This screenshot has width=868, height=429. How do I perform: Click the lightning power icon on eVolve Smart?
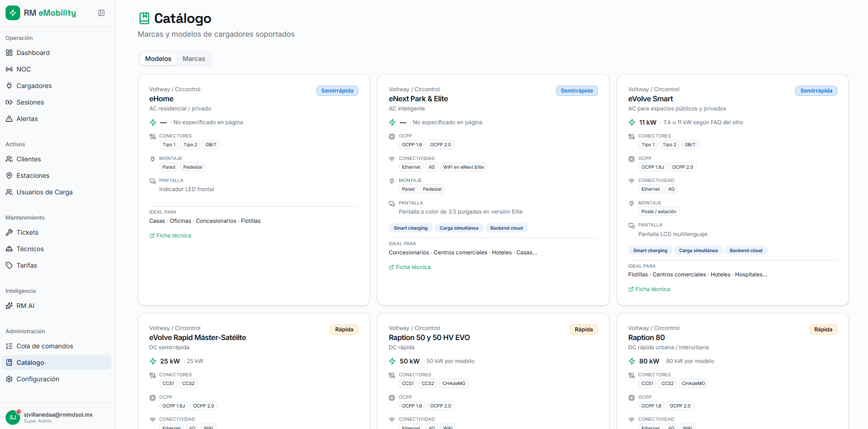tap(632, 122)
